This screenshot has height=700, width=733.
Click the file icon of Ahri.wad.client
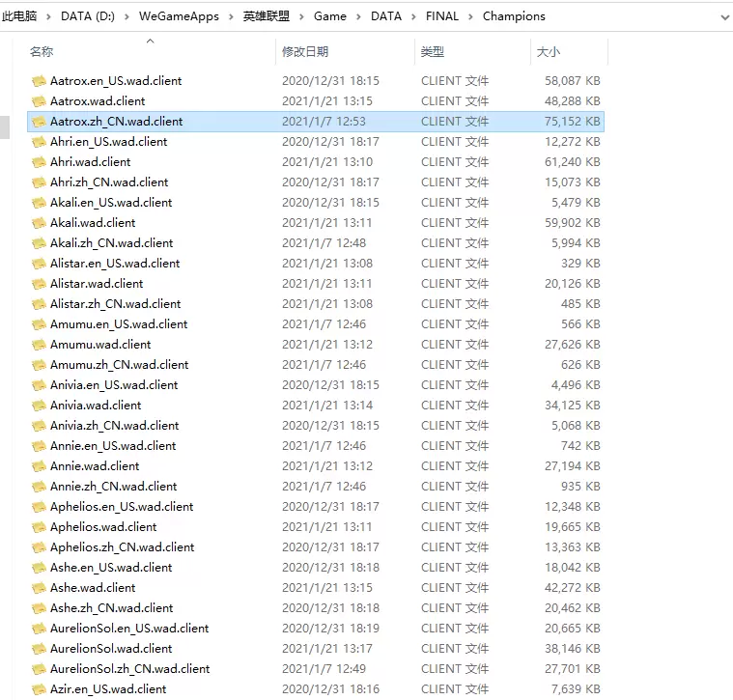(x=39, y=162)
